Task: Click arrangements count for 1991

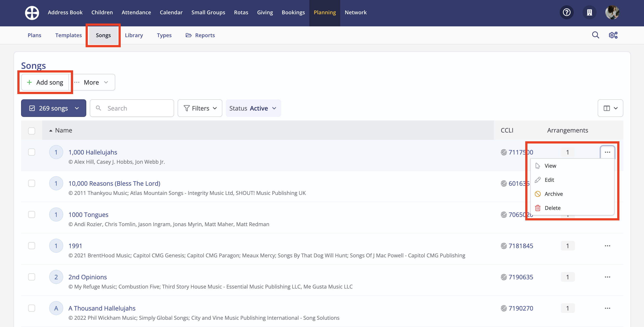Action: (x=567, y=246)
